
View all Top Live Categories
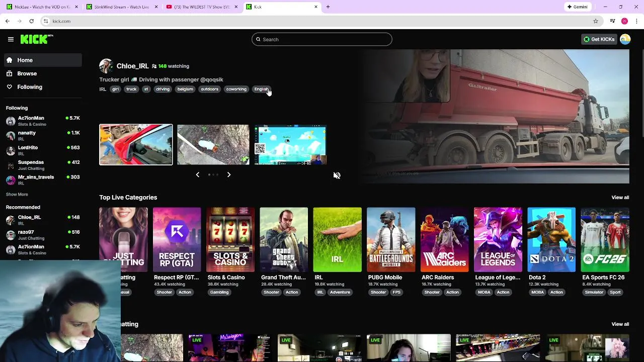point(620,198)
